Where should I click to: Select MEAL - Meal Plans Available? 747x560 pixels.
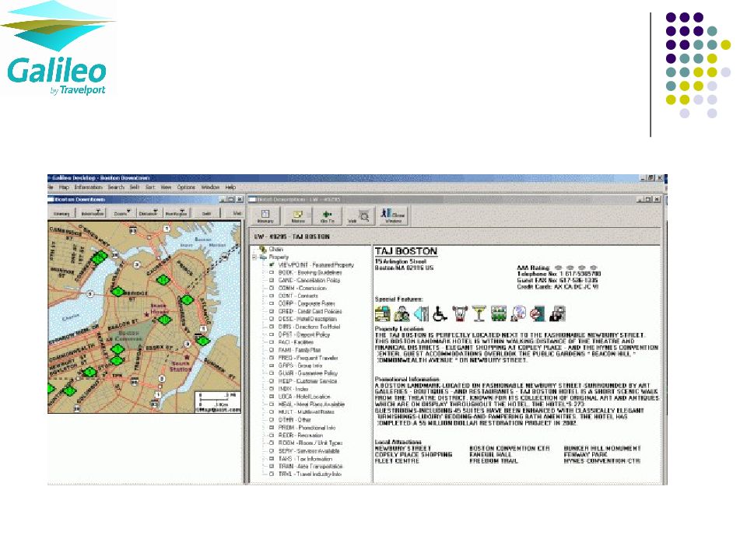click(311, 404)
